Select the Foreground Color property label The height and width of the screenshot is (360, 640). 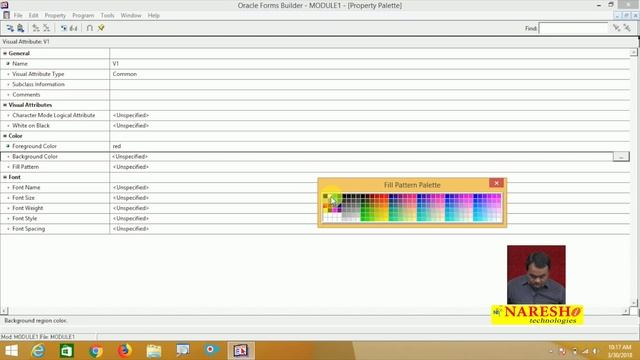34,146
